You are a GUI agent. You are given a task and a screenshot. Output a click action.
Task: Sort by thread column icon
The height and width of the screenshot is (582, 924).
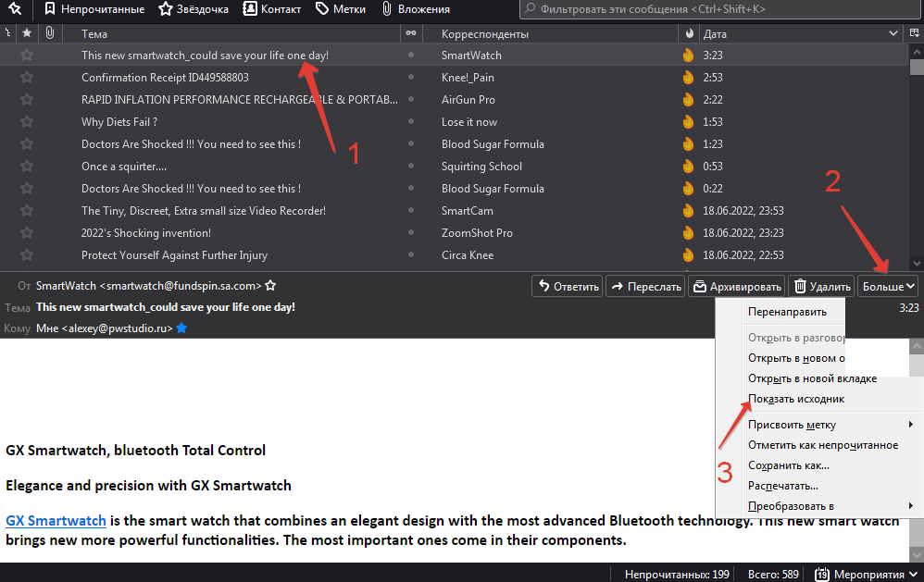tap(7, 33)
